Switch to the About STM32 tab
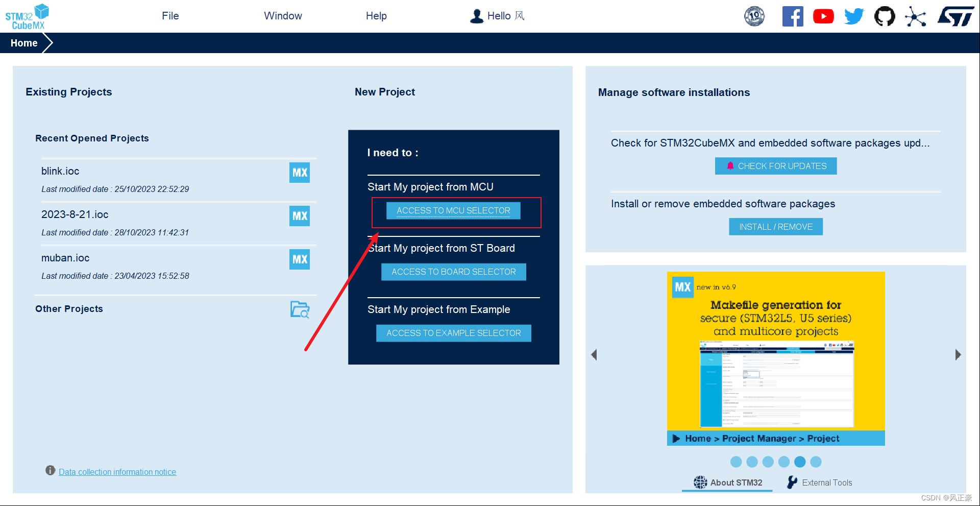The image size is (980, 506). (727, 483)
